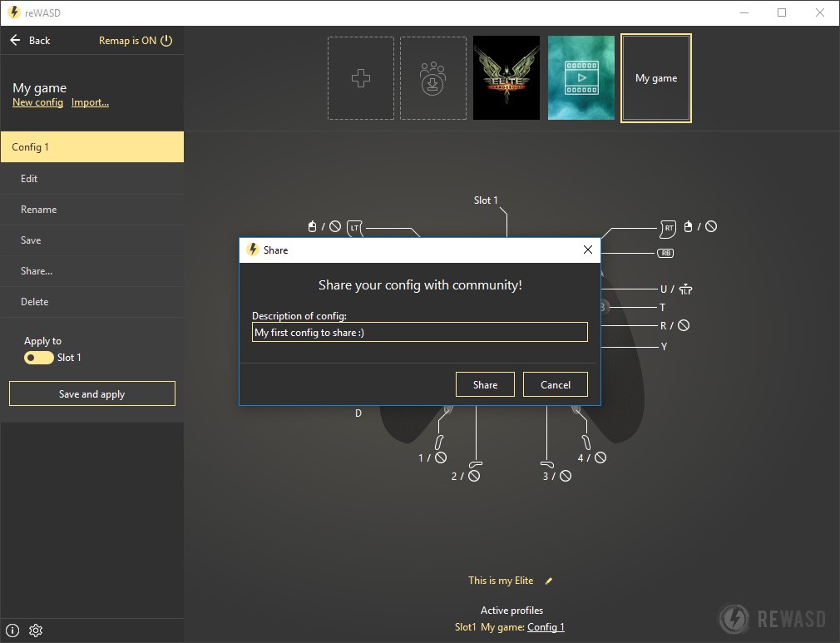
Task: Click the Save and apply button
Action: click(92, 393)
